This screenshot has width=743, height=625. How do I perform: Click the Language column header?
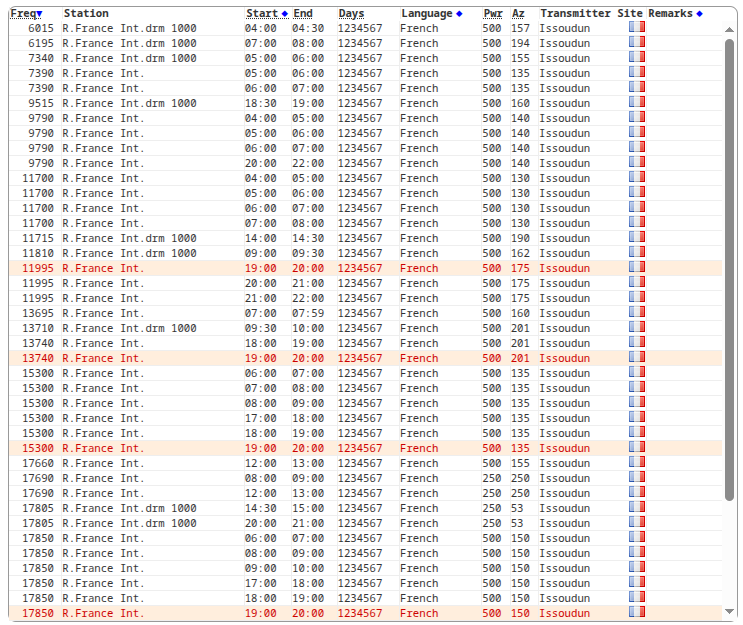pyautogui.click(x=426, y=13)
